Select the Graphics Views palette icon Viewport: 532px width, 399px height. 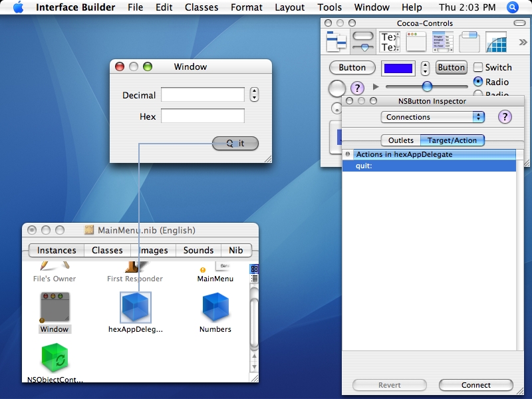(x=496, y=42)
